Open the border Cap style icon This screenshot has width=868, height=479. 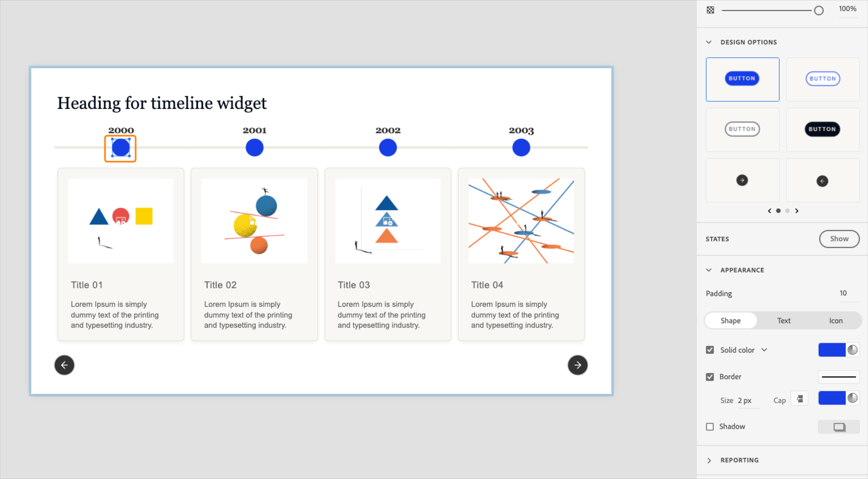pos(799,399)
